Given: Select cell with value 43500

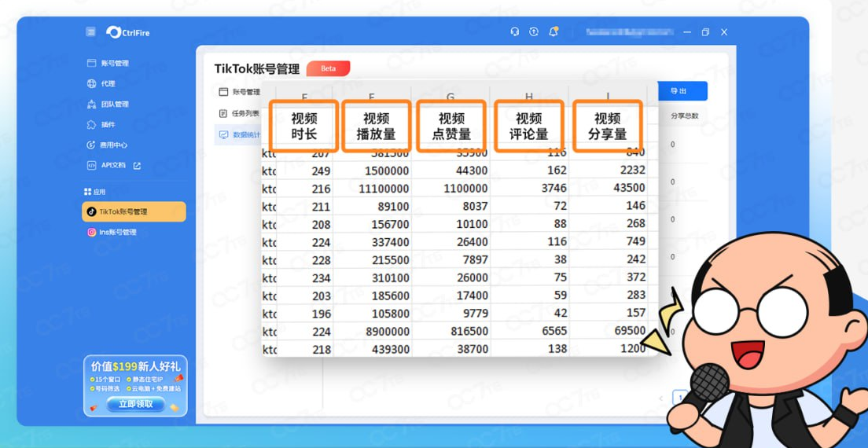Looking at the screenshot, I should (x=608, y=188).
